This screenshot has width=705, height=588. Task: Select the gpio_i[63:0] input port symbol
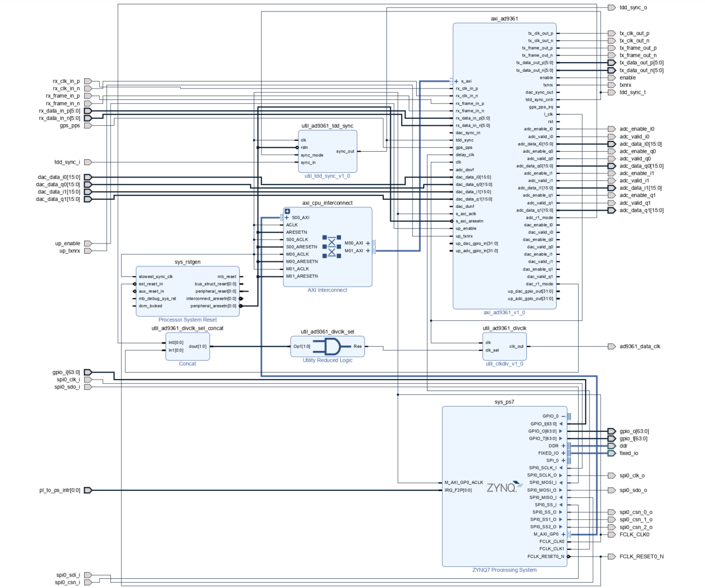click(88, 372)
